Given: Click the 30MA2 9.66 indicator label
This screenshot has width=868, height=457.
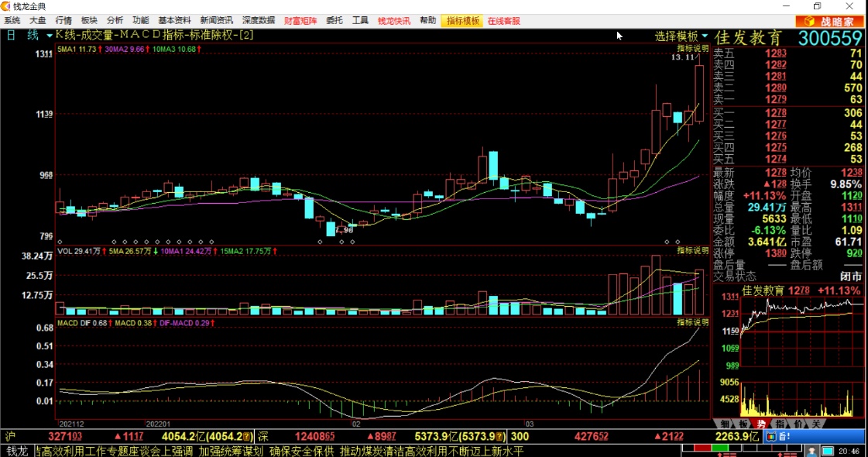Looking at the screenshot, I should (125, 50).
